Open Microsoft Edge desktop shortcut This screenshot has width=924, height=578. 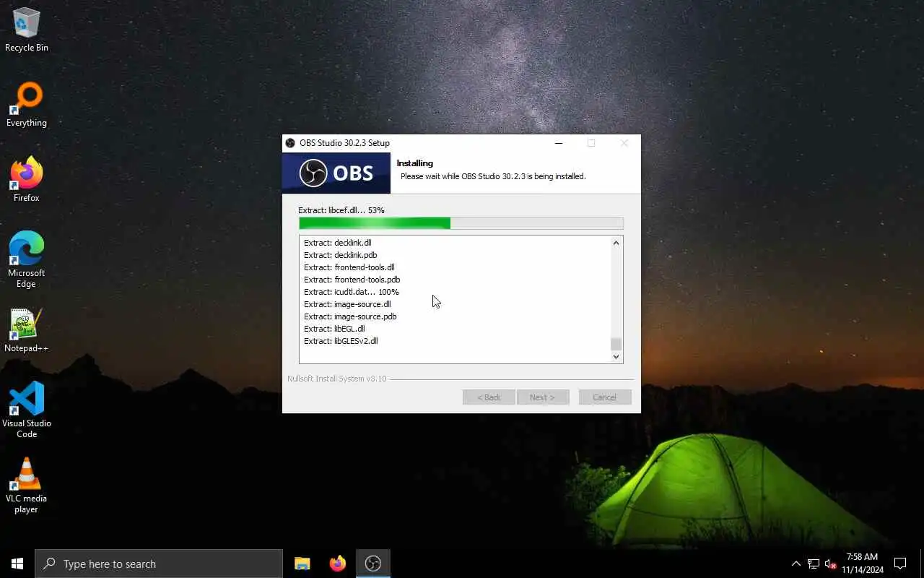tap(27, 260)
